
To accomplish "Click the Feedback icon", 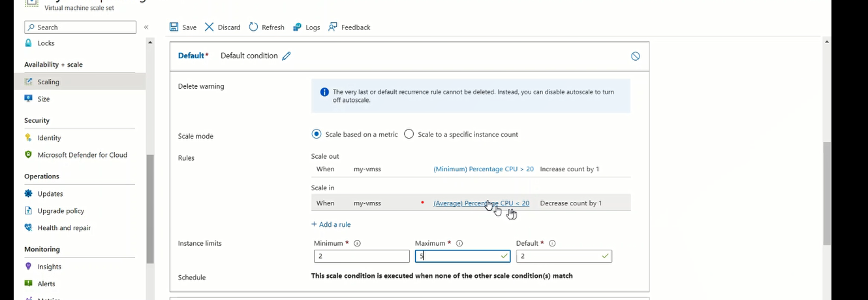I will click(333, 27).
